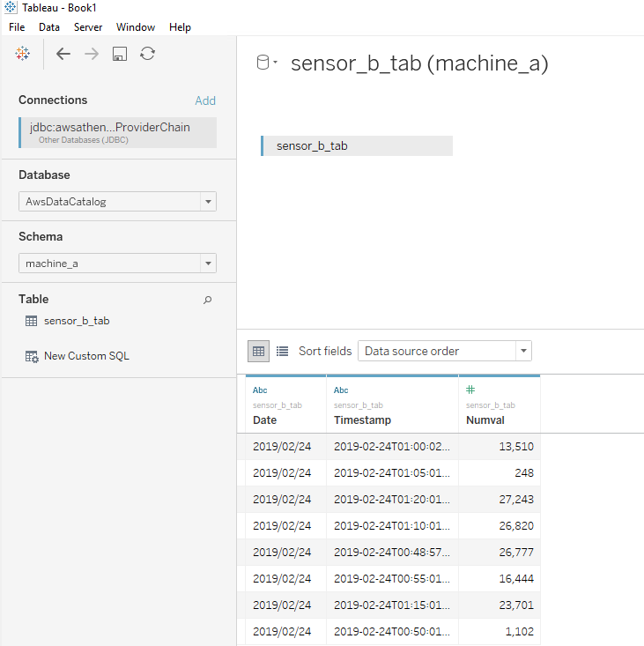Save the workbook with the disk icon

click(120, 54)
